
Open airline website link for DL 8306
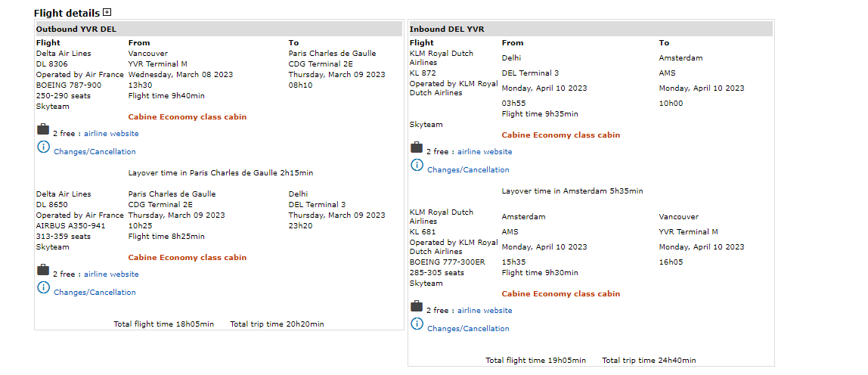111,134
